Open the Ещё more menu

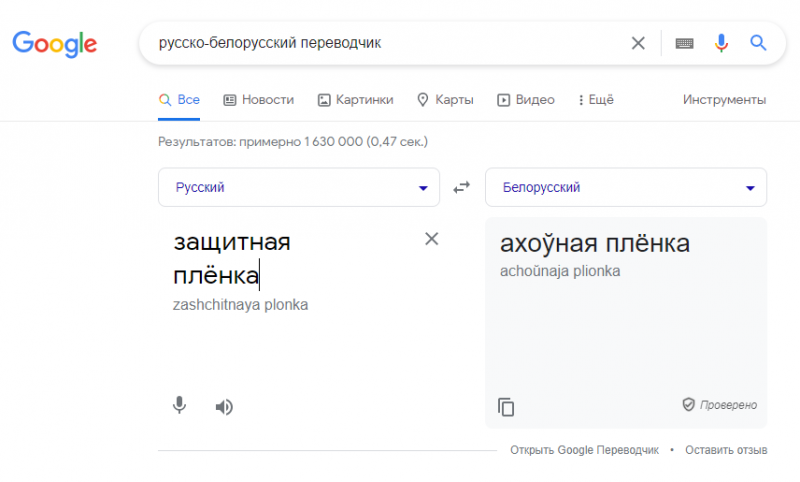click(x=596, y=99)
